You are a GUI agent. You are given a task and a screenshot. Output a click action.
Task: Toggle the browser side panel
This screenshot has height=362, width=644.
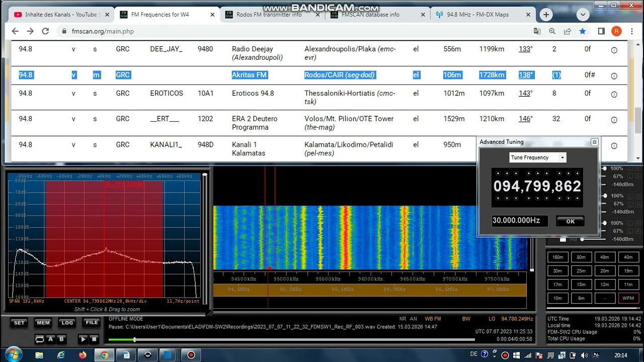coord(601,31)
